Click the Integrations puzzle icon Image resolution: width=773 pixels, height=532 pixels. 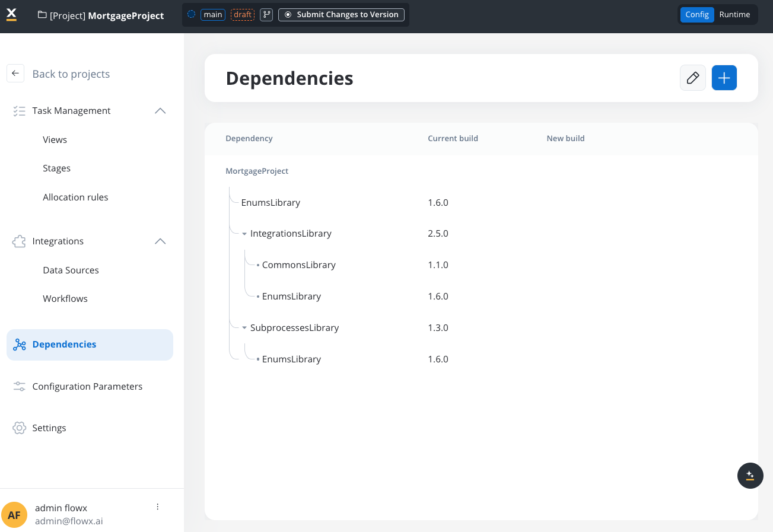point(19,241)
